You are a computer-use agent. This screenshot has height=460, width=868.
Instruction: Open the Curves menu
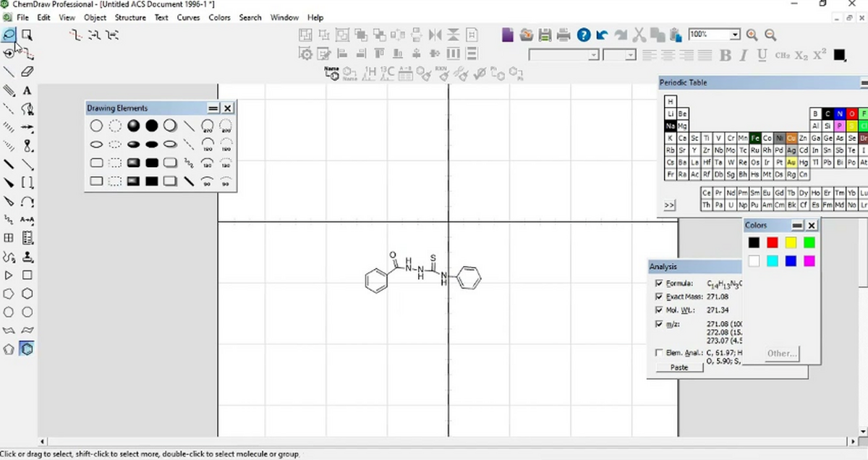point(189,17)
